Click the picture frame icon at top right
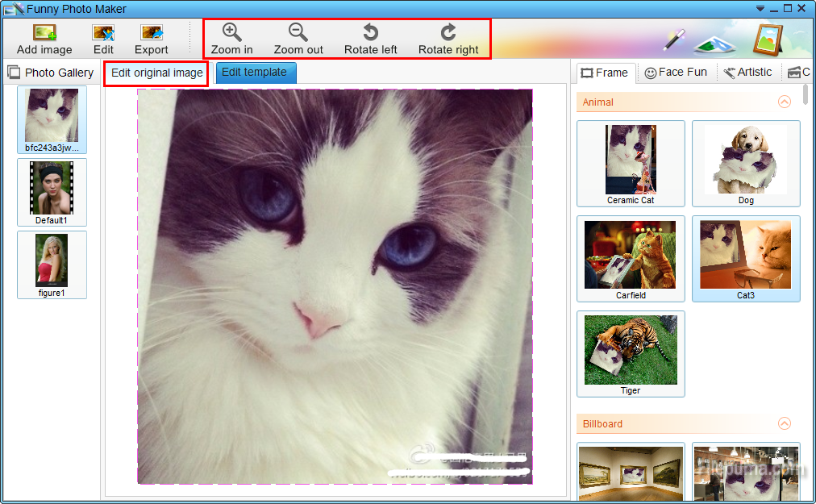Image resolution: width=816 pixels, height=504 pixels. click(x=768, y=39)
